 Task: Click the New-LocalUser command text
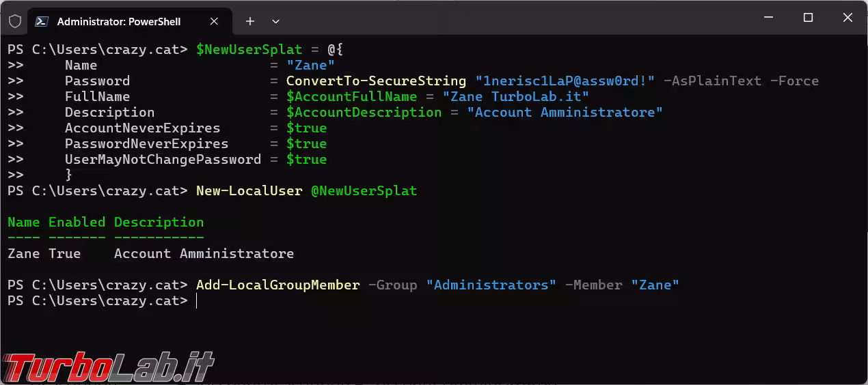pos(249,191)
